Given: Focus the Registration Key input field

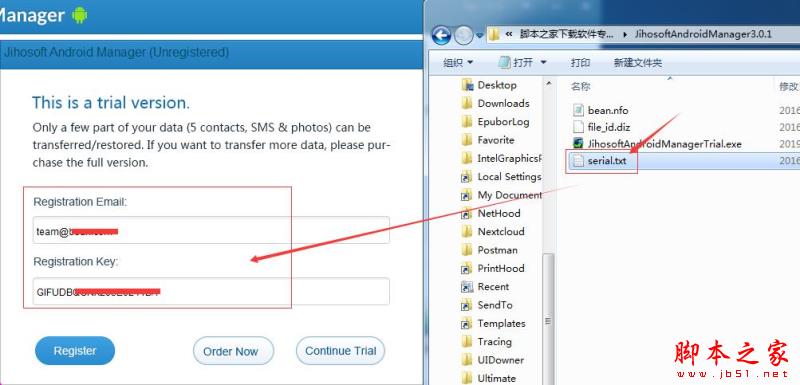Looking at the screenshot, I should [x=211, y=291].
